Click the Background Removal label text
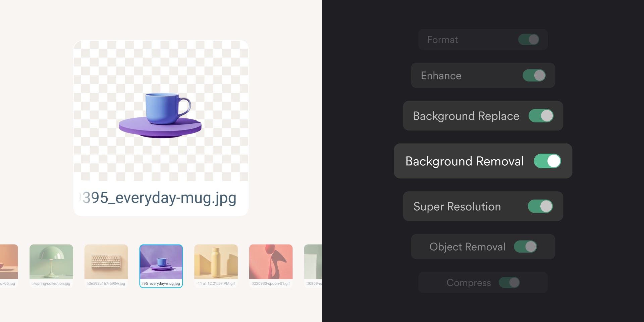 (x=465, y=161)
